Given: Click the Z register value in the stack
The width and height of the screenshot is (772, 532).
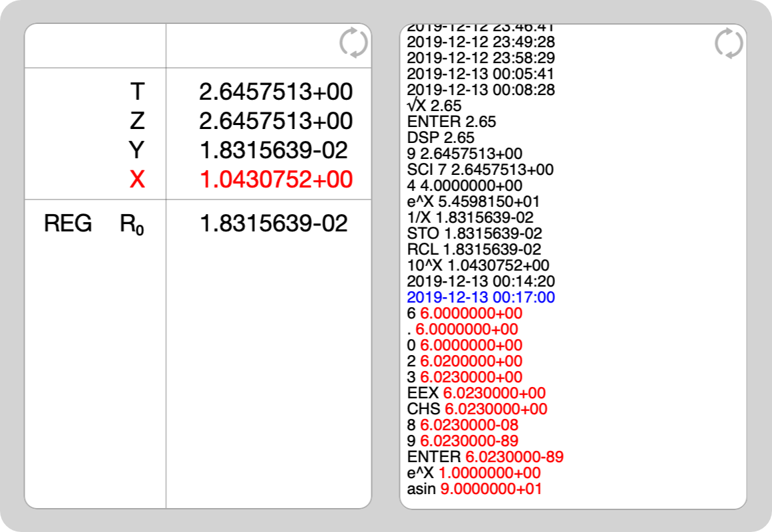Looking at the screenshot, I should [276, 121].
